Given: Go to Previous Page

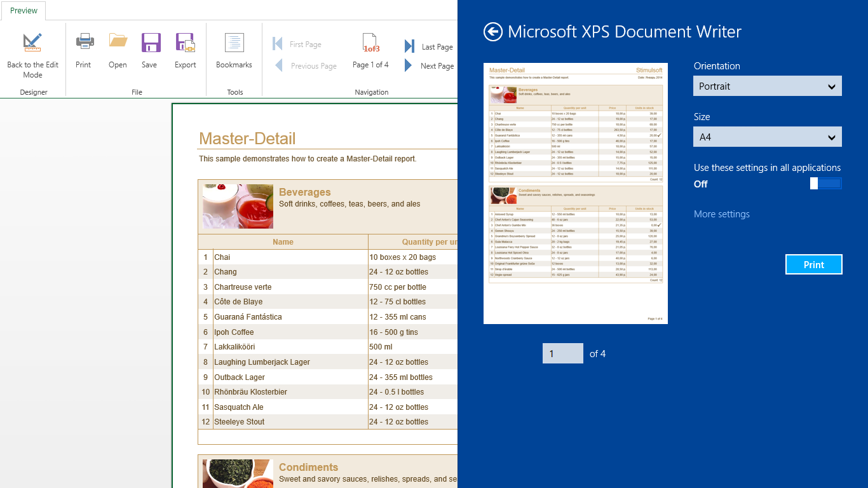Looking at the screenshot, I should click(305, 65).
